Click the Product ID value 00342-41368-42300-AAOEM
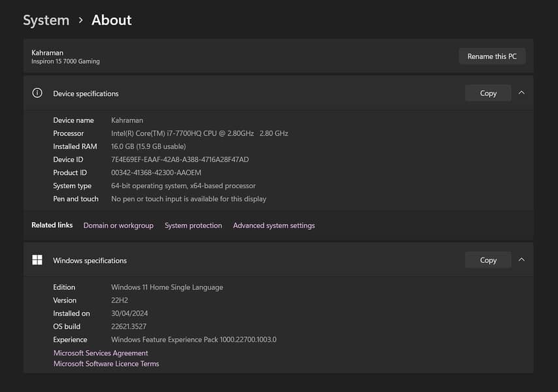Screen dimensions: 558x392 (156, 172)
